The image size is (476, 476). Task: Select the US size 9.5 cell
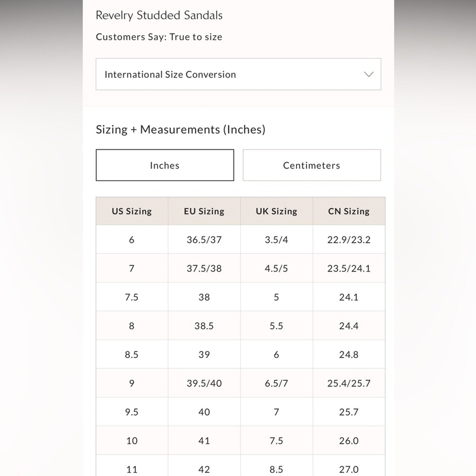[132, 412]
